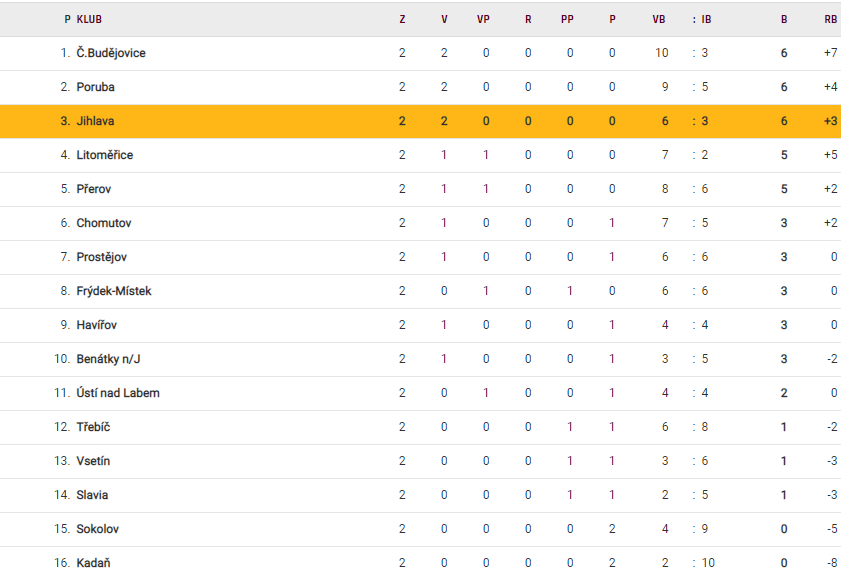The height and width of the screenshot is (580, 844).
Task: Select the Havířov team name
Action: tap(99, 325)
